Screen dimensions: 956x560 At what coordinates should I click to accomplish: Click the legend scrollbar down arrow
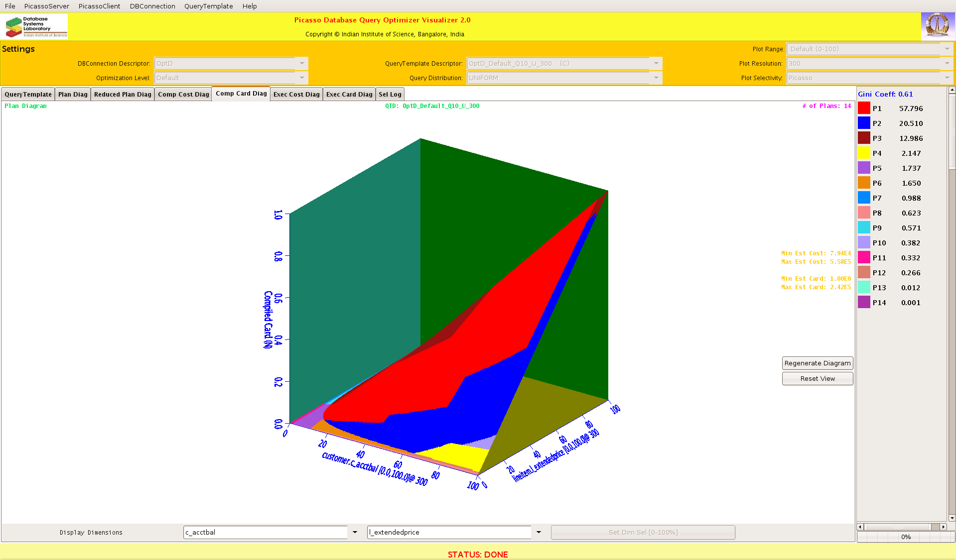pos(952,518)
